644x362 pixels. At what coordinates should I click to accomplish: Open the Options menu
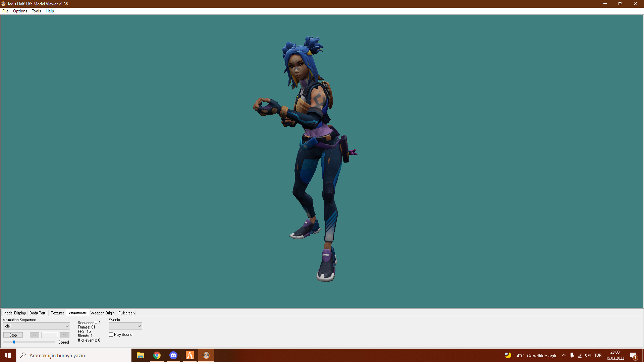[x=20, y=11]
